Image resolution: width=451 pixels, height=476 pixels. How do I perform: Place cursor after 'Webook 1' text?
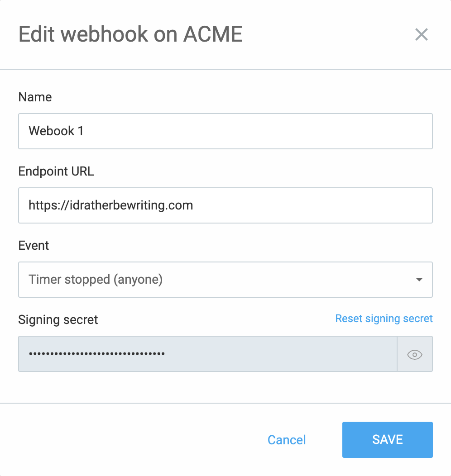[84, 131]
